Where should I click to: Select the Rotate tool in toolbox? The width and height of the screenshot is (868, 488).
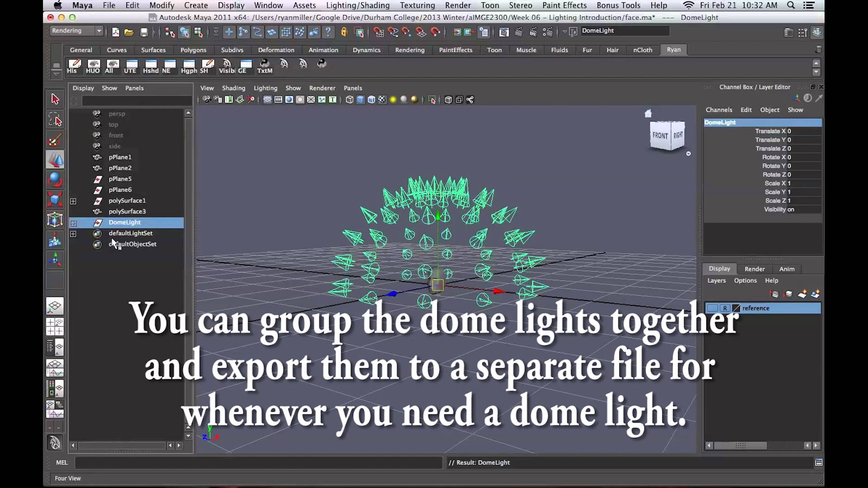[x=55, y=179]
